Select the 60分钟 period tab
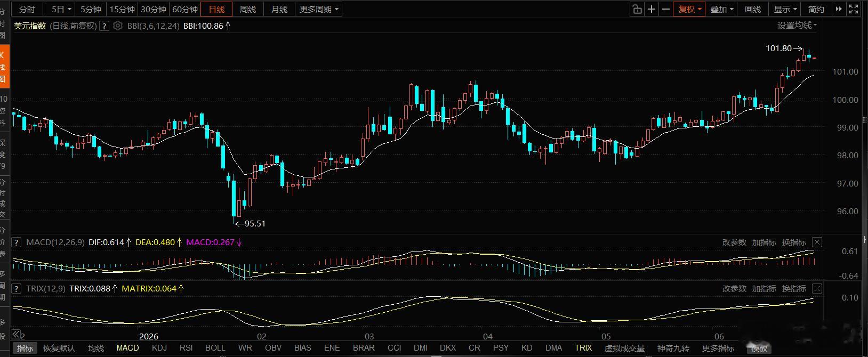 click(185, 9)
